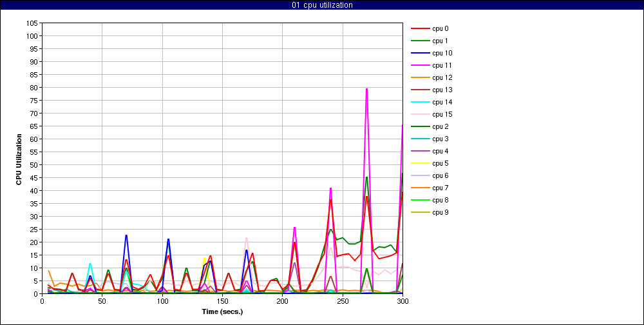Select the cpu 6 legend label
Screen dimensions: 644x325
click(x=440, y=175)
